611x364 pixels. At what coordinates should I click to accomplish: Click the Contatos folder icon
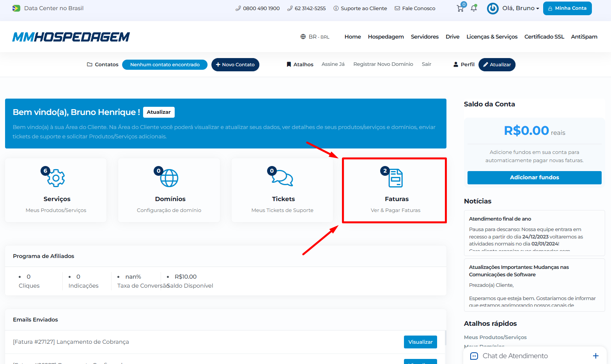point(90,64)
